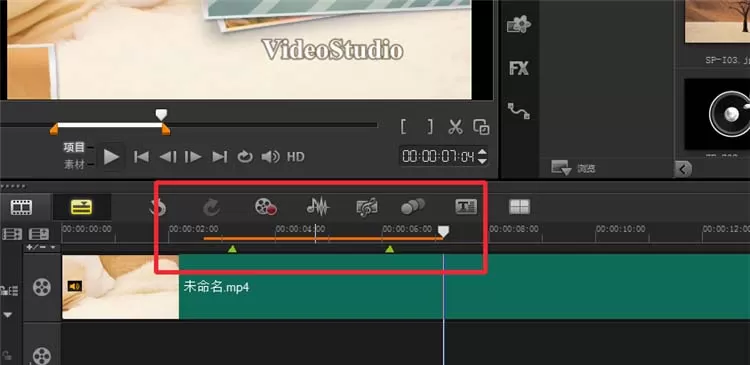Image resolution: width=750 pixels, height=365 pixels.
Task: Click the left orange trim marker
Action: coord(54,129)
